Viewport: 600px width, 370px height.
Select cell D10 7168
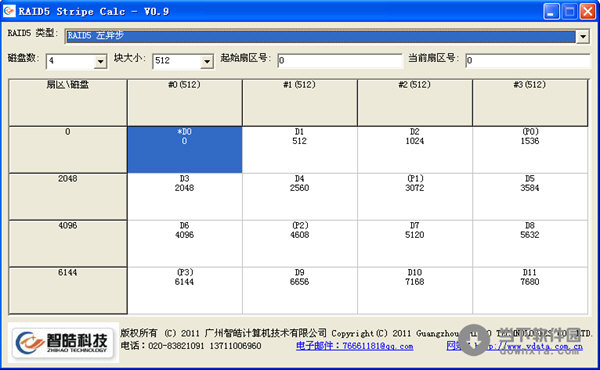(415, 291)
